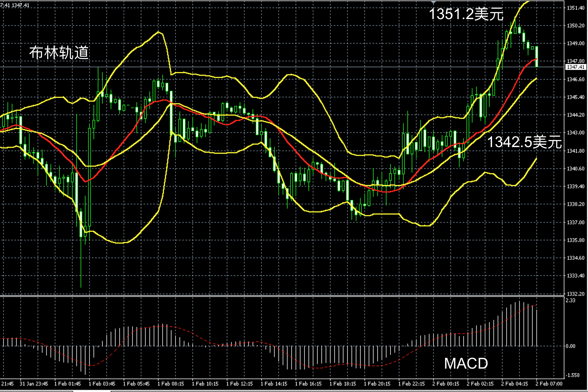Click the 2 Feb 07:00 time label
The height and width of the screenshot is (392, 588).
(549, 384)
